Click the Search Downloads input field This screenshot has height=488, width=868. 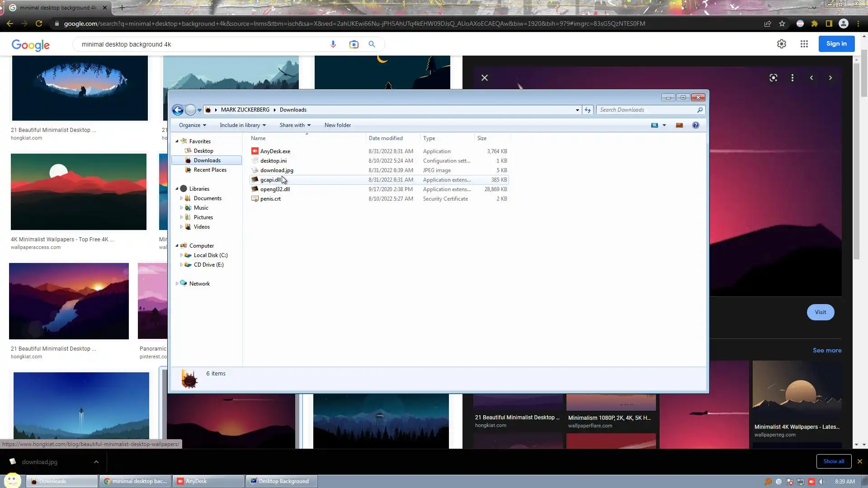point(646,110)
